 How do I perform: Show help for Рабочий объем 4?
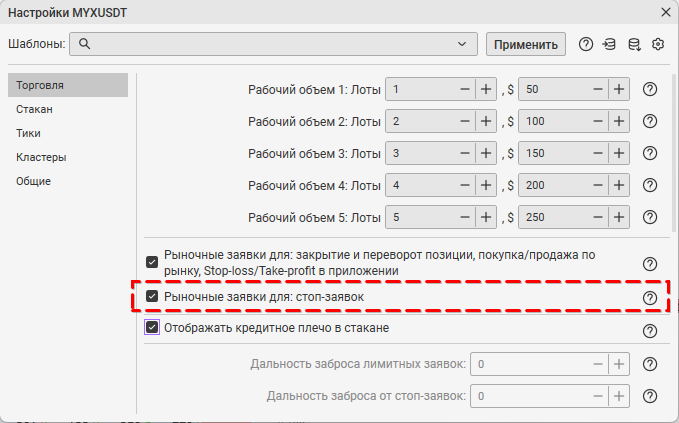point(650,186)
